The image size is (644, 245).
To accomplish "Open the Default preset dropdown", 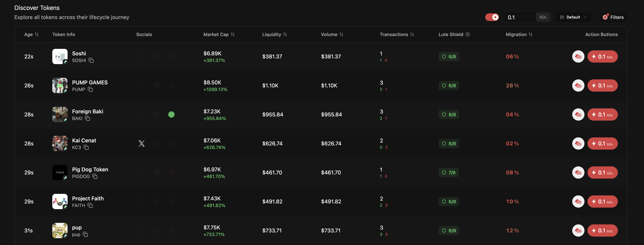I will pos(573,17).
